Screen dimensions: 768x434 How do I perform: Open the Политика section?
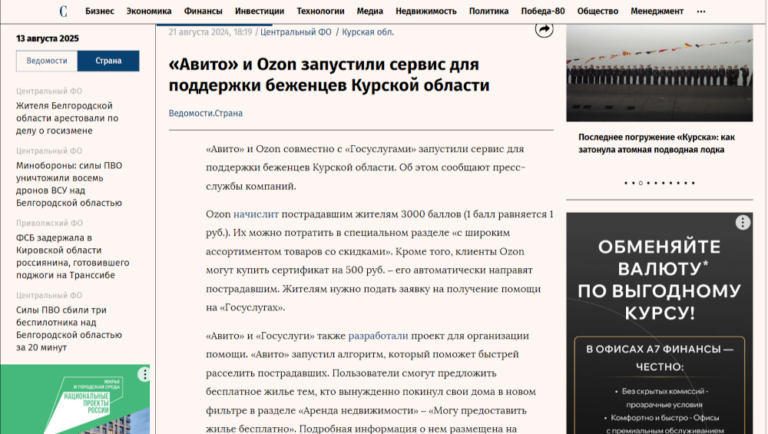[x=489, y=11]
